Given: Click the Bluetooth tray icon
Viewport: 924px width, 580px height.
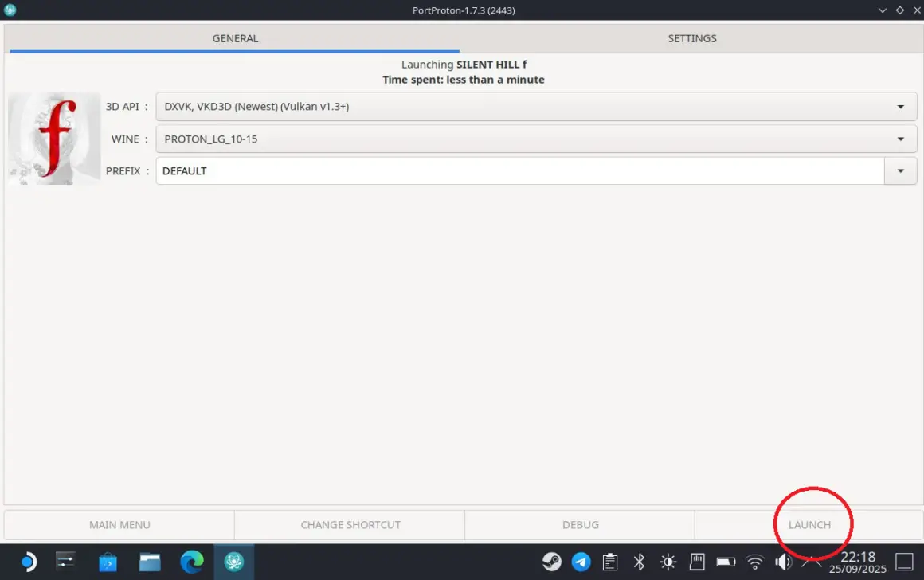Looking at the screenshot, I should (639, 562).
